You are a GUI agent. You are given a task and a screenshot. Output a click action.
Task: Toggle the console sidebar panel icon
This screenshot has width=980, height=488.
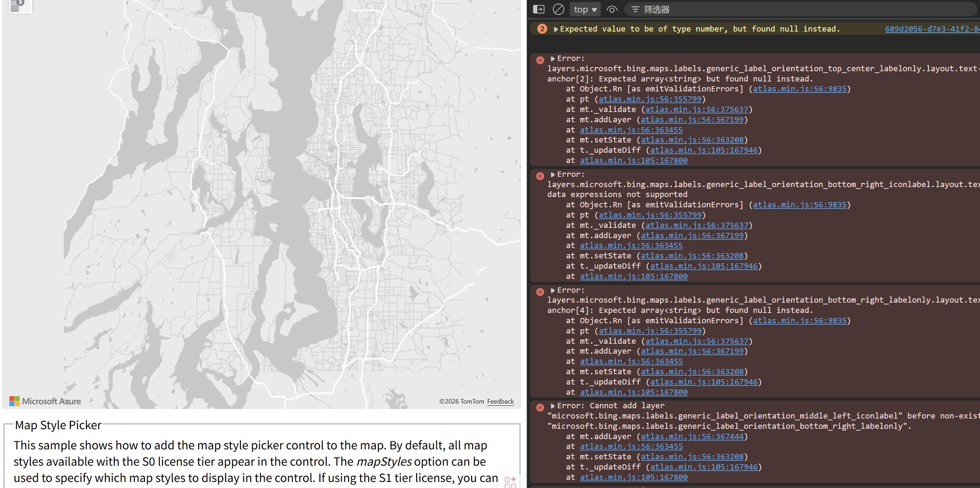pos(538,9)
